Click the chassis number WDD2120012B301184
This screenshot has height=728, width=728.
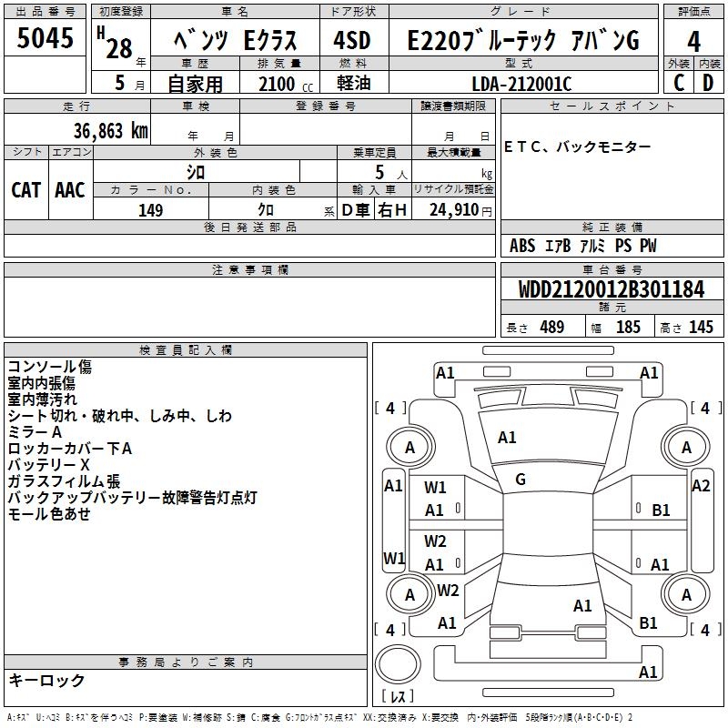pyautogui.click(x=612, y=289)
